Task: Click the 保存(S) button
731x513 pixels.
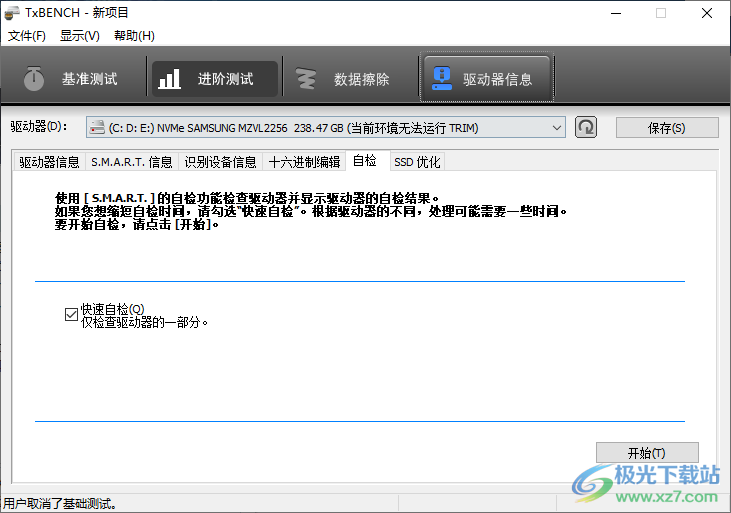Action: click(x=667, y=128)
